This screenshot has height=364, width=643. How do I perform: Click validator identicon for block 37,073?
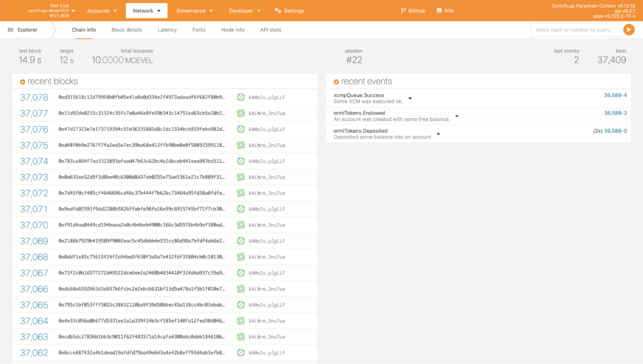(x=241, y=177)
